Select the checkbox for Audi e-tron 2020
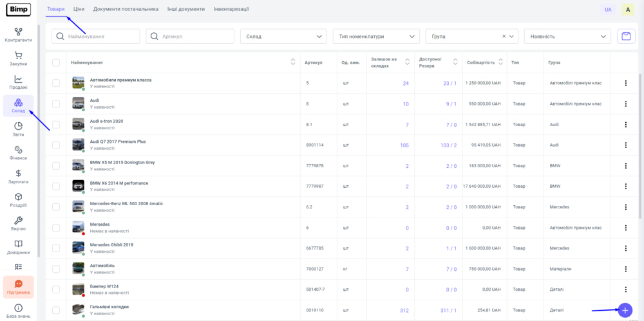The height and width of the screenshot is (321, 644). (56, 124)
